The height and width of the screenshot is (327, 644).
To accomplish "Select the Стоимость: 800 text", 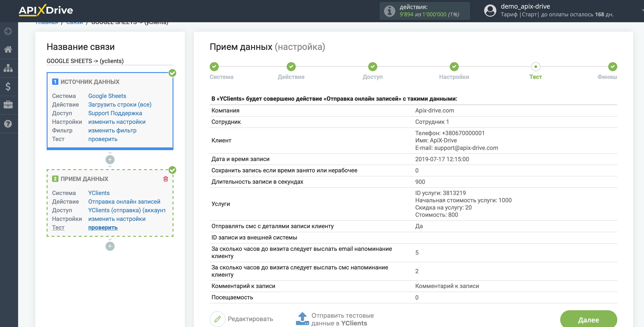I will coord(437,215).
